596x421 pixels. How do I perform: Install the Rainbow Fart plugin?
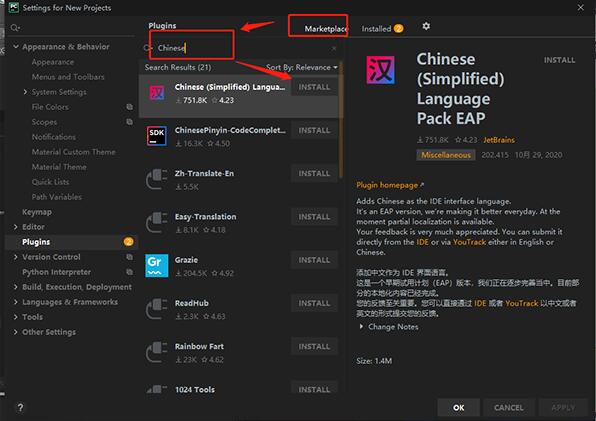pos(314,347)
